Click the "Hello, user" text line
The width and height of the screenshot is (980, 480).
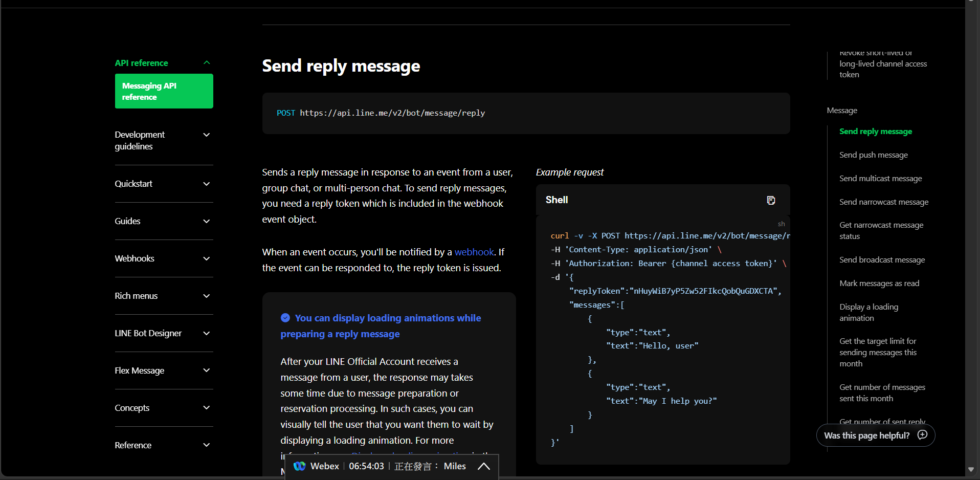(x=652, y=346)
